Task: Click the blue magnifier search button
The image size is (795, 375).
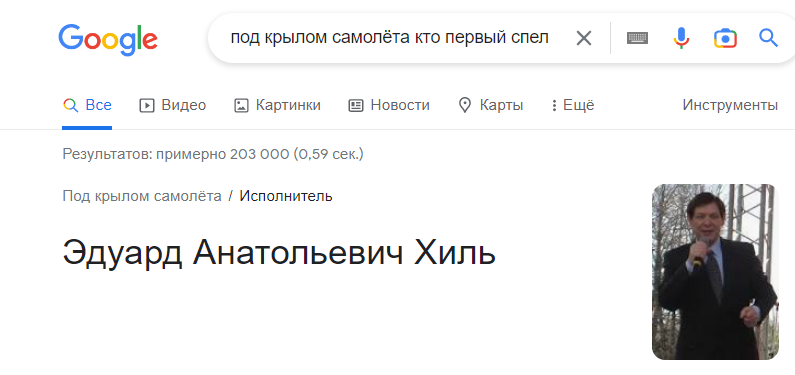Action: coord(768,38)
